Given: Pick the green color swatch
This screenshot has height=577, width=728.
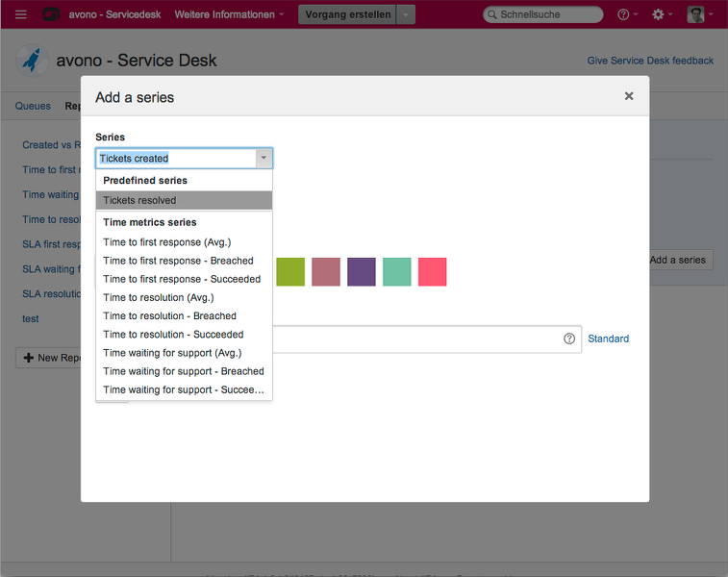Looking at the screenshot, I should coord(290,272).
